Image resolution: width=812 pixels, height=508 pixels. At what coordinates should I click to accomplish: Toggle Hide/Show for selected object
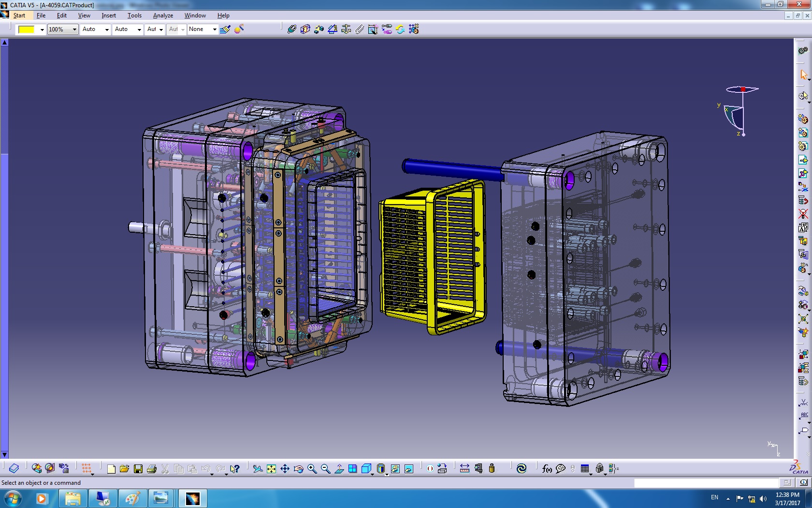tap(395, 468)
